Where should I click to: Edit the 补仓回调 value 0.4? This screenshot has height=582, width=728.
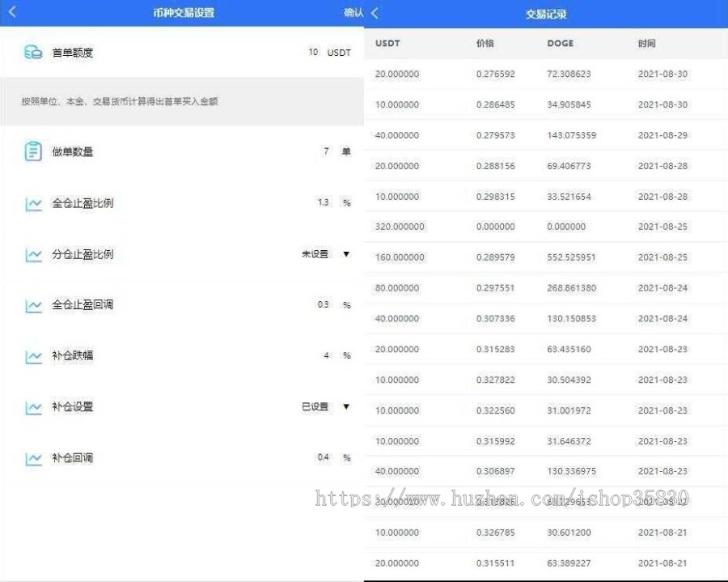[323, 457]
